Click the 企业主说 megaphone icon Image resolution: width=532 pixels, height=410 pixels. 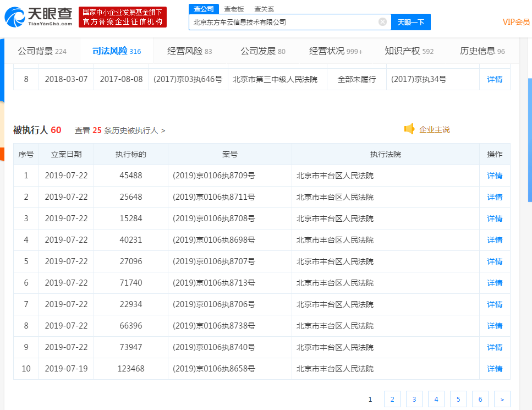pos(409,129)
